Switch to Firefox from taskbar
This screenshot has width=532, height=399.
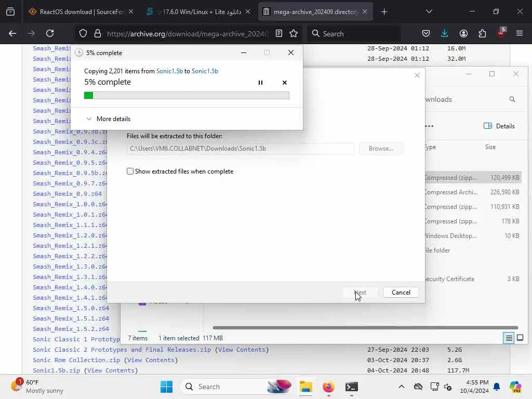tap(328, 387)
